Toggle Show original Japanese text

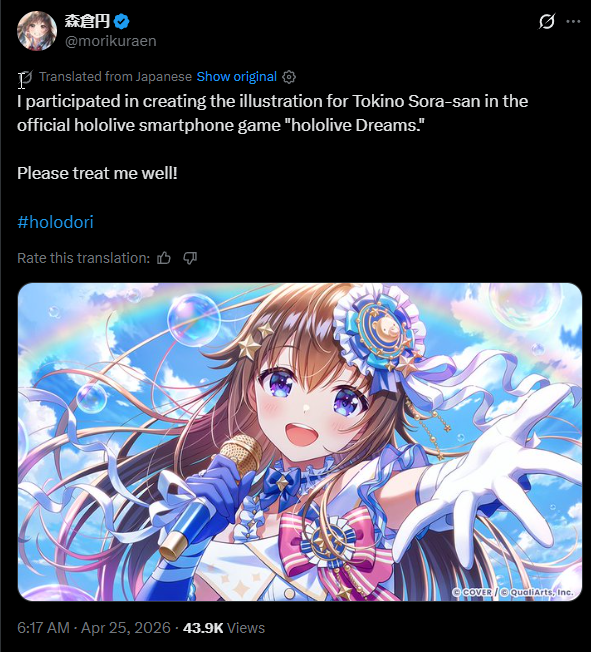(x=237, y=77)
